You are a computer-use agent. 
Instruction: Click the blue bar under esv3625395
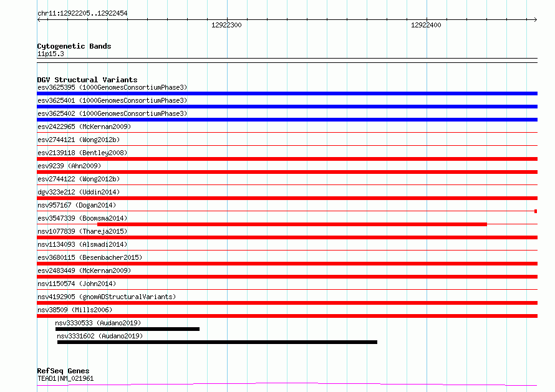[287, 93]
